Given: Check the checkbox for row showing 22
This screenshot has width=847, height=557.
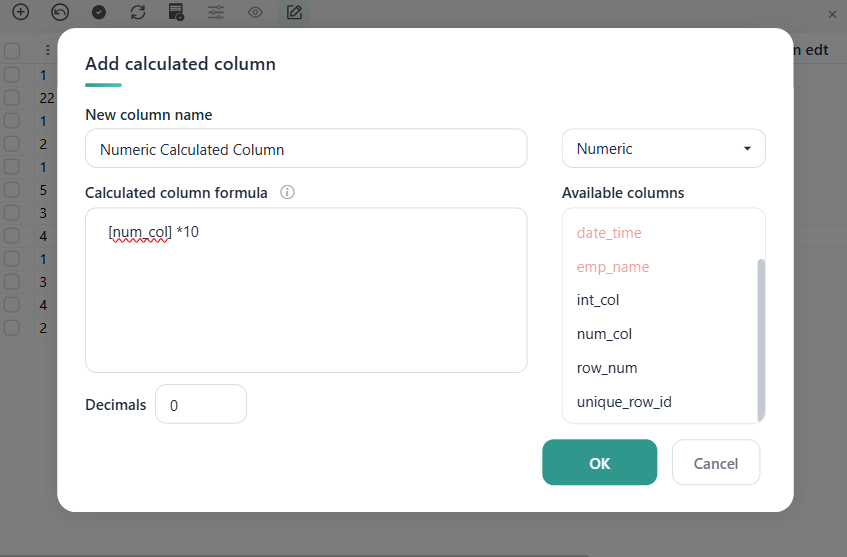Looking at the screenshot, I should [x=12, y=98].
